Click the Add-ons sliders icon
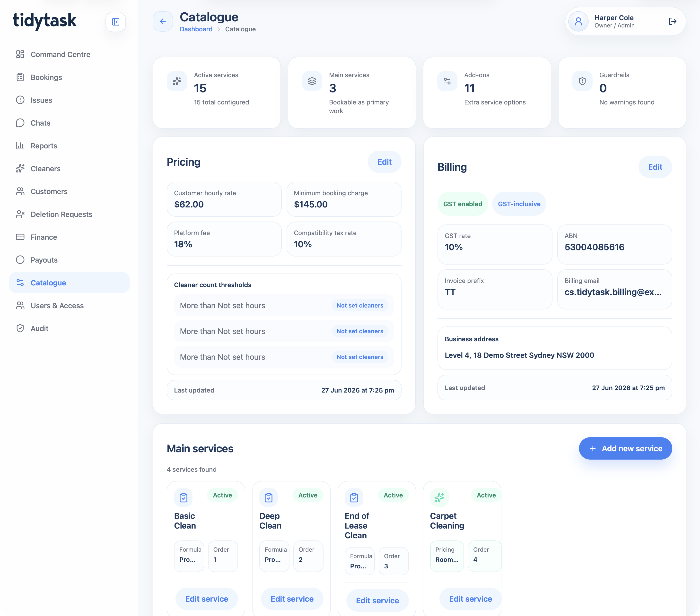 pyautogui.click(x=447, y=81)
